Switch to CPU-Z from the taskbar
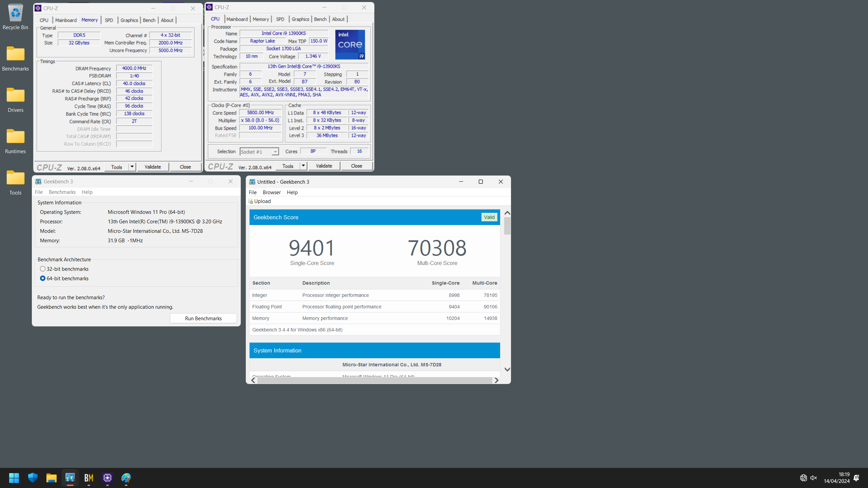The height and width of the screenshot is (488, 868). pyautogui.click(x=107, y=478)
